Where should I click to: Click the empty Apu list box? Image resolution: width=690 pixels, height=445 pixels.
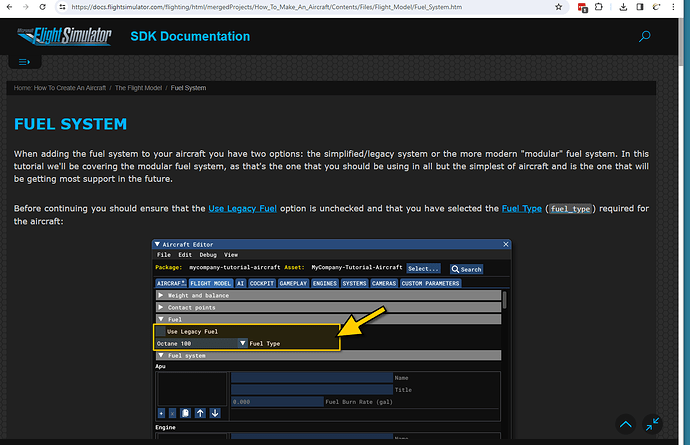(192, 389)
